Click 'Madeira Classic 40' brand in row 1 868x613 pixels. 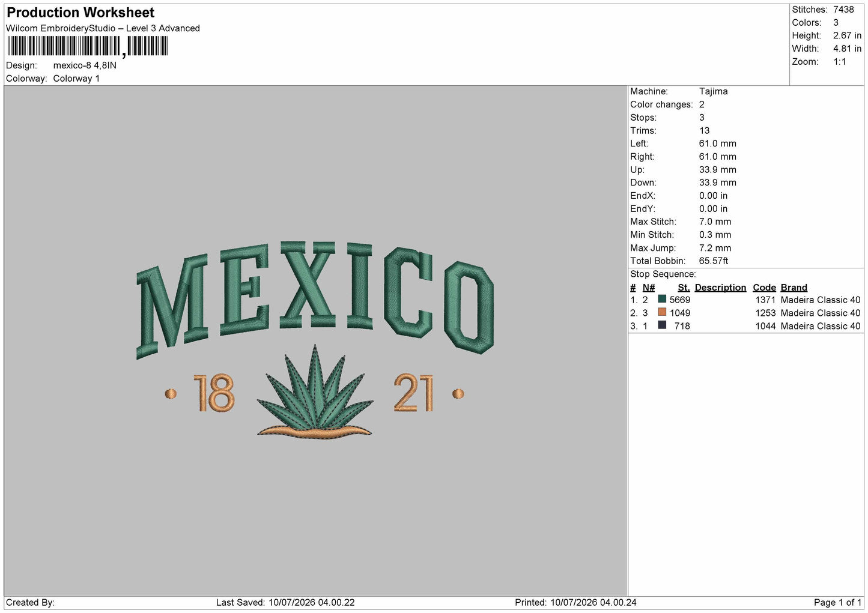pyautogui.click(x=821, y=300)
